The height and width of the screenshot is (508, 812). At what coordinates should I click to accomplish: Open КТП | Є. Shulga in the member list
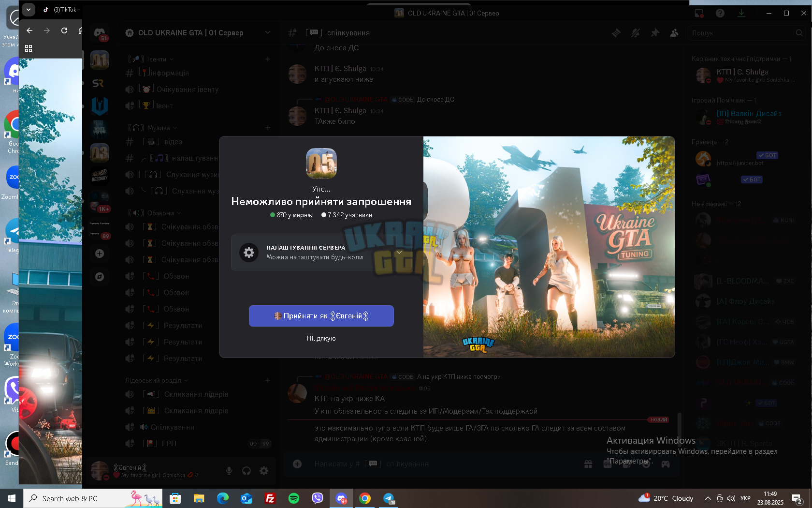[x=746, y=75]
